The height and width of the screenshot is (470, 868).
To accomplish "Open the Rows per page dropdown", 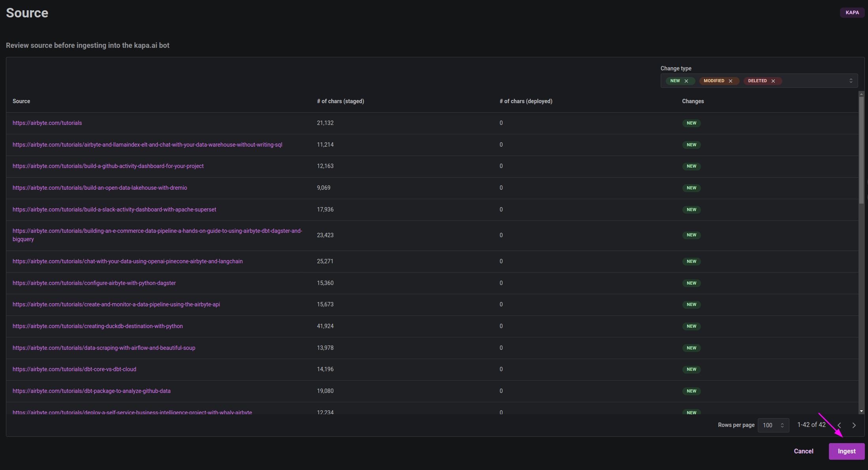I will (773, 425).
